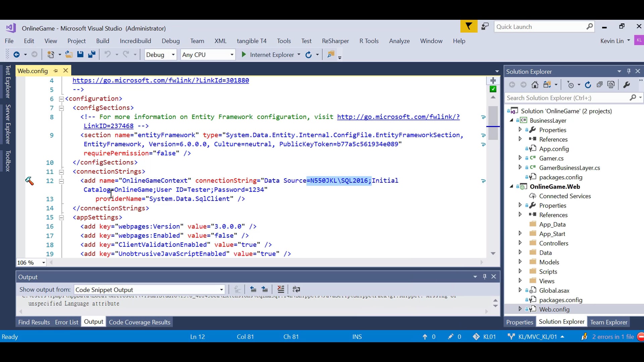Open the Home view in Solution Explorer
Image resolution: width=644 pixels, height=362 pixels.
(535, 85)
